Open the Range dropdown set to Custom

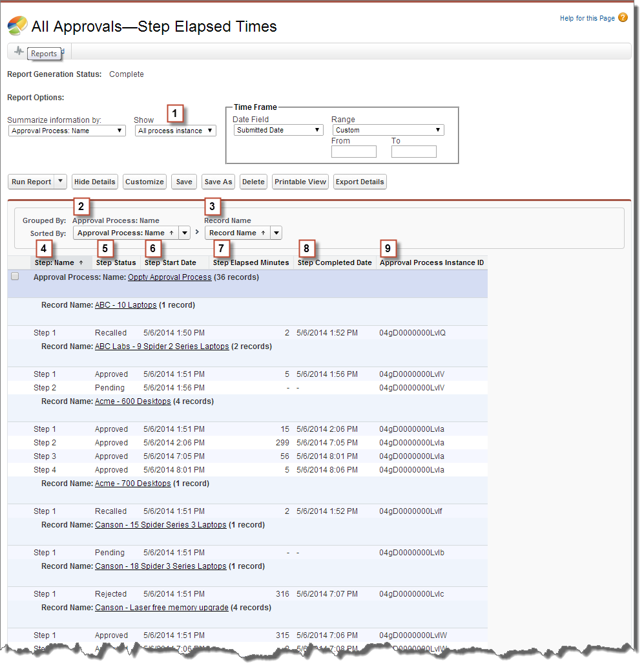[x=388, y=129]
